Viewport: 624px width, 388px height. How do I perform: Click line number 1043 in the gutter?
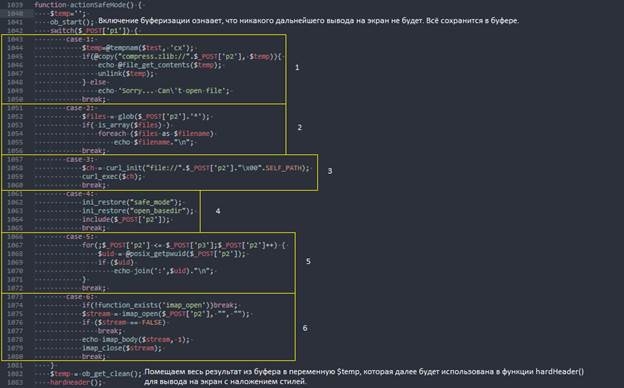point(15,39)
